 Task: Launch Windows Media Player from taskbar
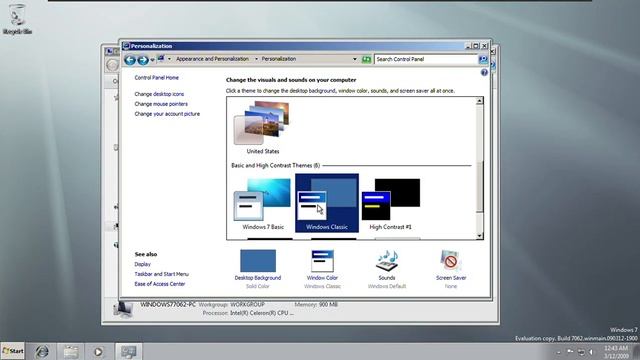98,351
